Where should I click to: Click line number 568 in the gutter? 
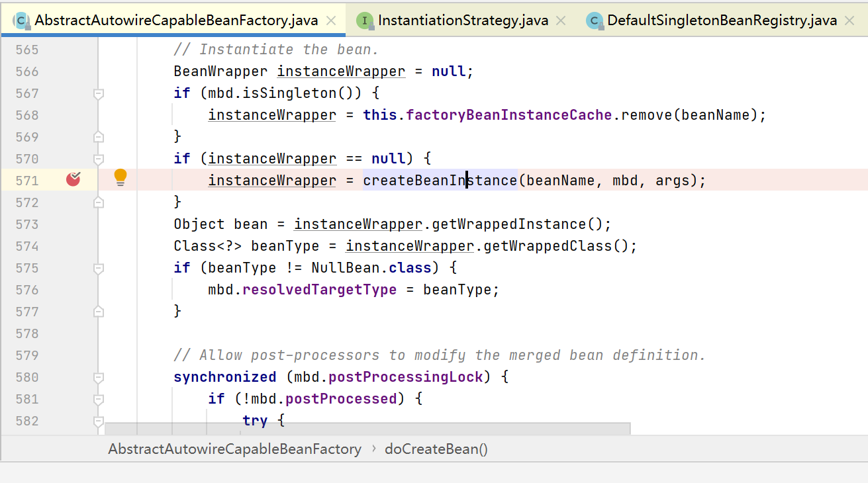point(27,115)
